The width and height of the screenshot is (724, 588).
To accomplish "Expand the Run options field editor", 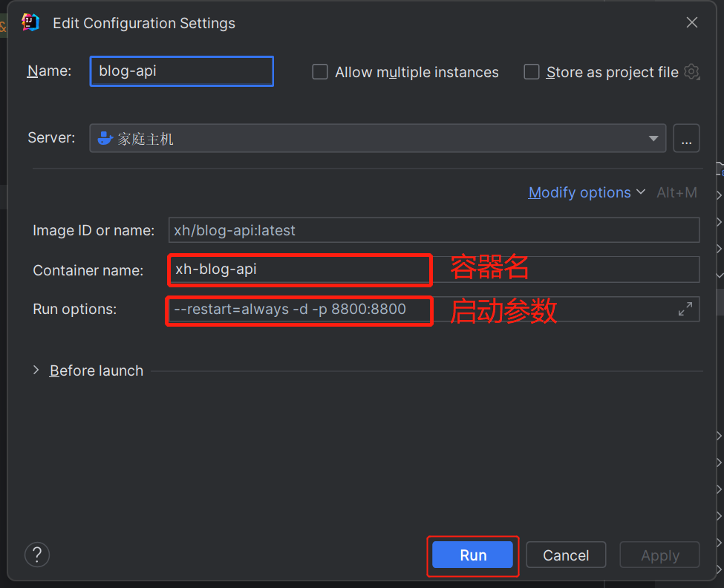I will pyautogui.click(x=685, y=310).
